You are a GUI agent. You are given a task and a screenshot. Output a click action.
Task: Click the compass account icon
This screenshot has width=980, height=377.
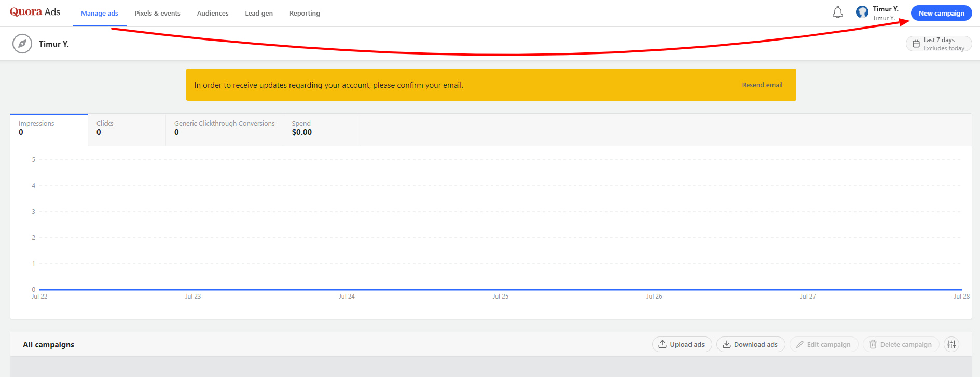point(22,44)
